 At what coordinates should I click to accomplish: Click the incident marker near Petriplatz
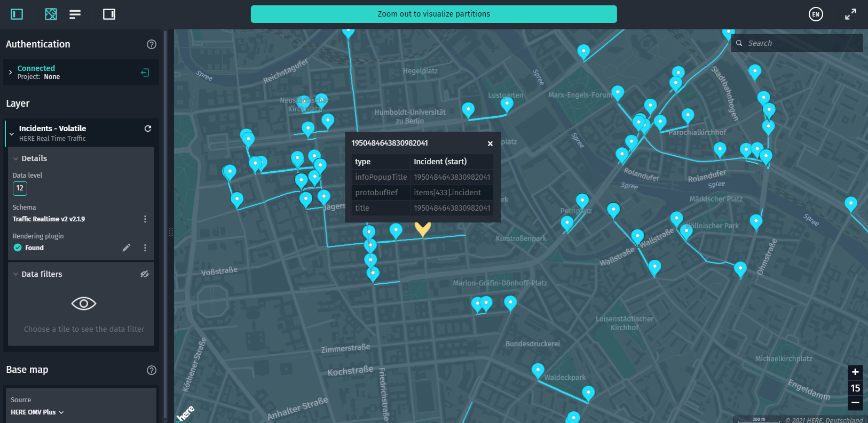pyautogui.click(x=582, y=201)
